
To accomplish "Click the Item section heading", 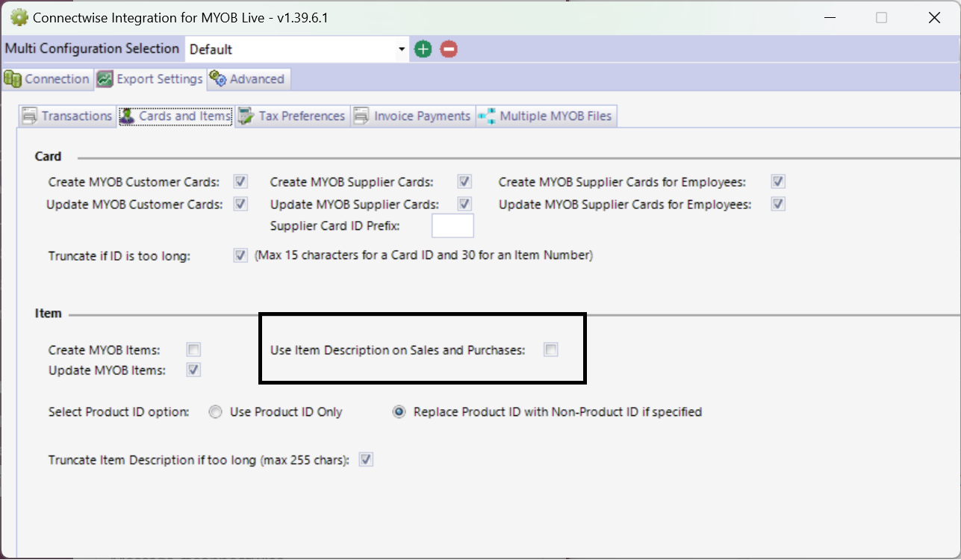I will tap(49, 313).
